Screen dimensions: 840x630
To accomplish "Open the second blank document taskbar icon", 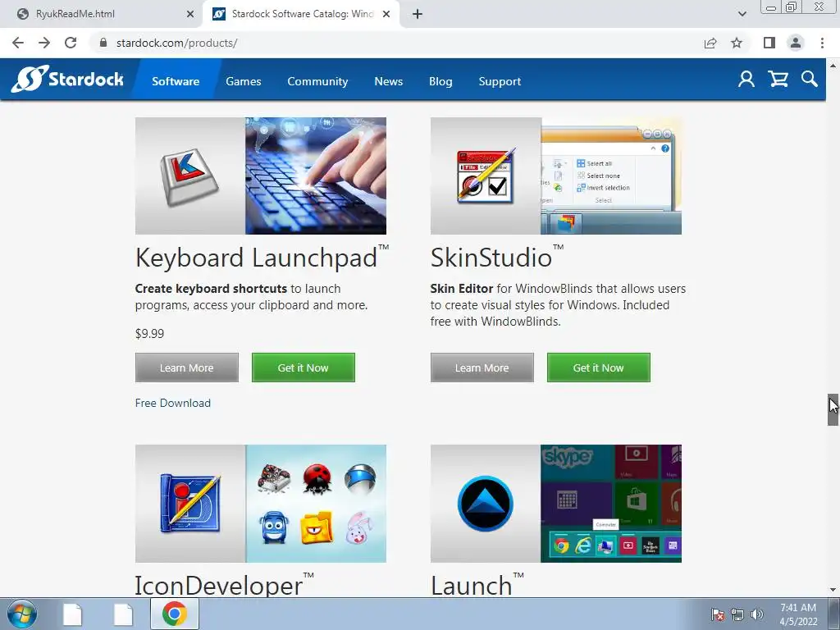I will point(123,614).
